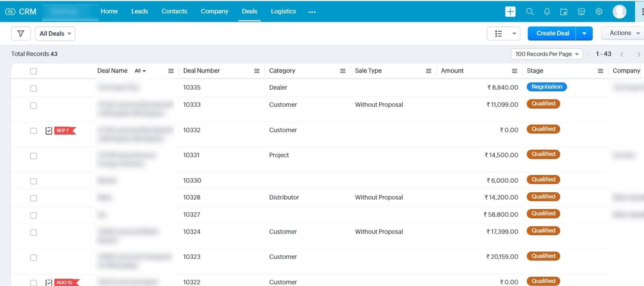Viewport: 644px width, 286px height.
Task: Open the quick create plus icon
Action: pos(510,12)
